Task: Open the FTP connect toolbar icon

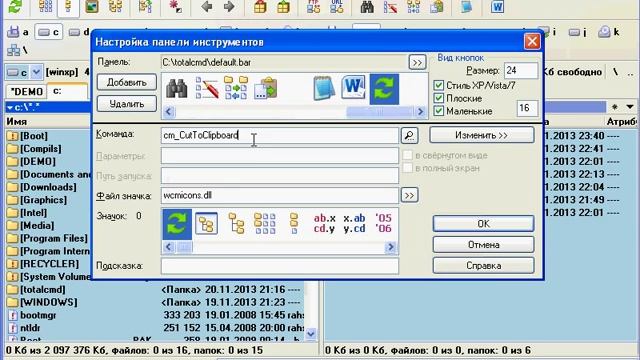Action: [x=313, y=7]
